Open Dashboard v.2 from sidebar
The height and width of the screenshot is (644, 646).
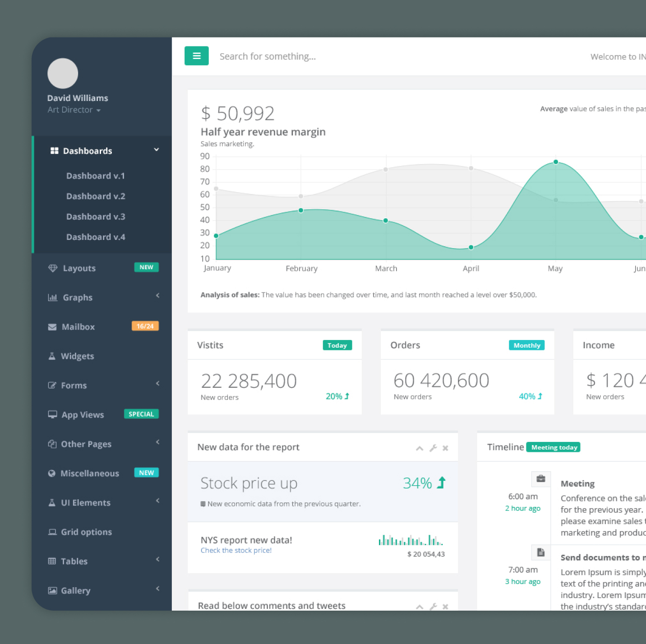(x=96, y=196)
